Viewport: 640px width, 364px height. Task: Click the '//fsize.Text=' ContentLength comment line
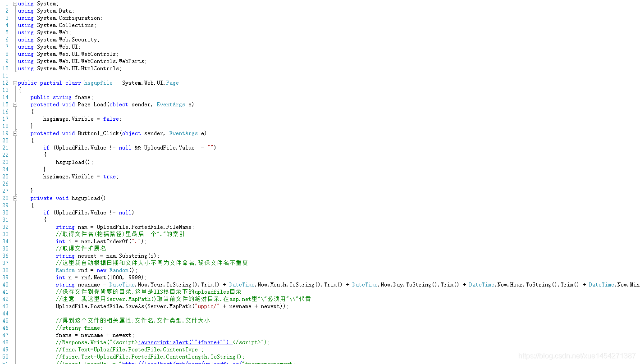[x=151, y=357]
